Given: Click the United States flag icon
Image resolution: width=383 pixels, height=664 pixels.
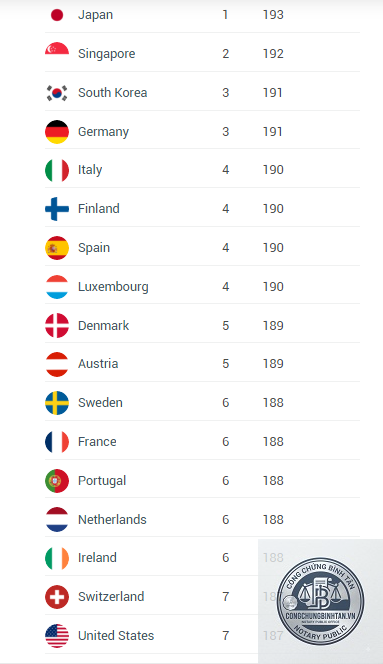Looking at the screenshot, I should pos(57,636).
